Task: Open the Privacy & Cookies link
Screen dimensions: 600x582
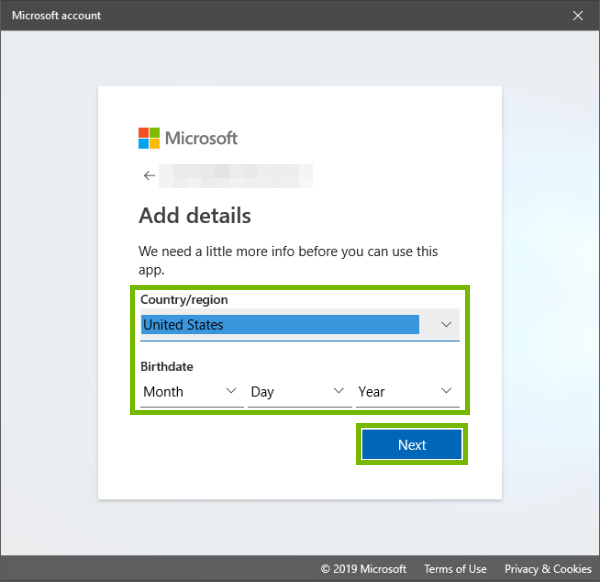Action: click(548, 569)
